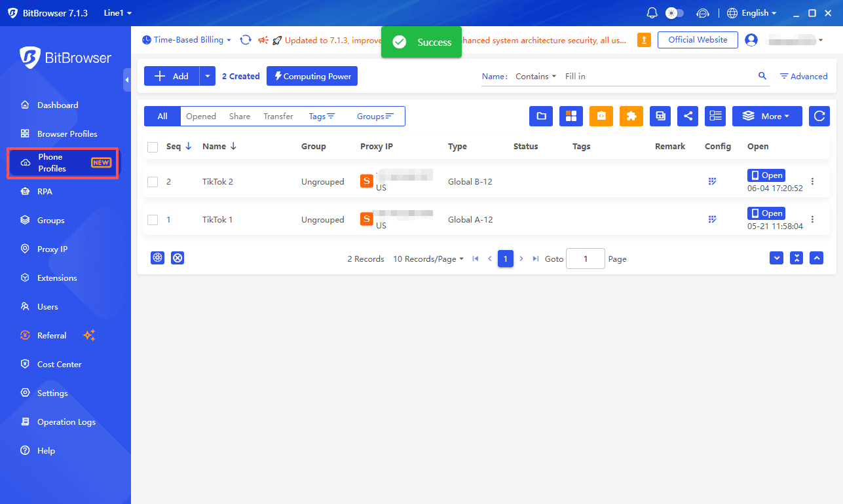843x504 pixels.
Task: Click the sync icon beside Time-Based Billing
Action: tap(246, 40)
